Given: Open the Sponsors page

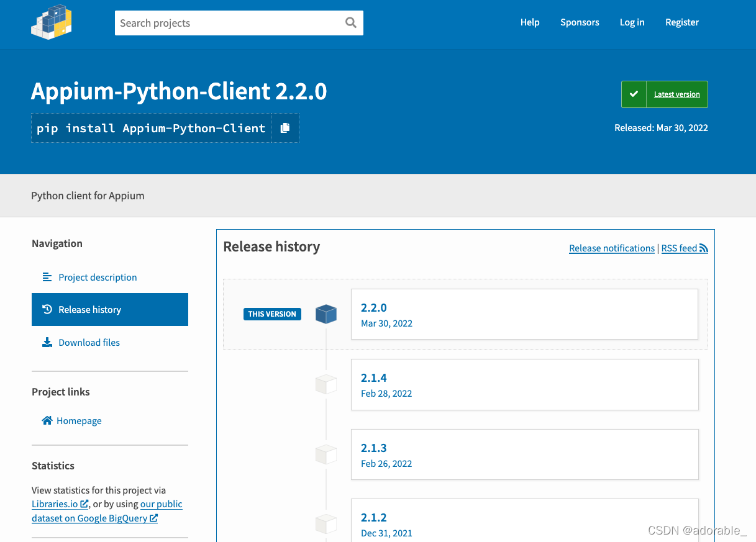Looking at the screenshot, I should pos(580,22).
